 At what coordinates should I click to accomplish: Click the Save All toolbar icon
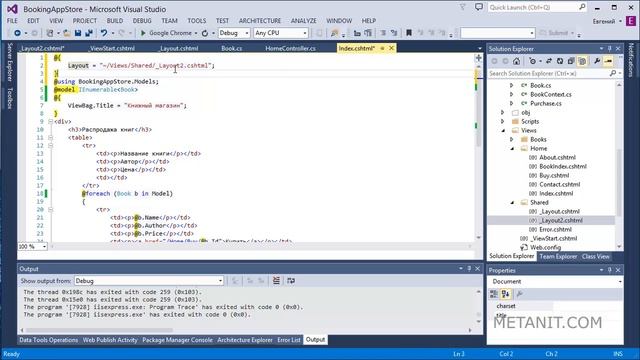(x=89, y=33)
